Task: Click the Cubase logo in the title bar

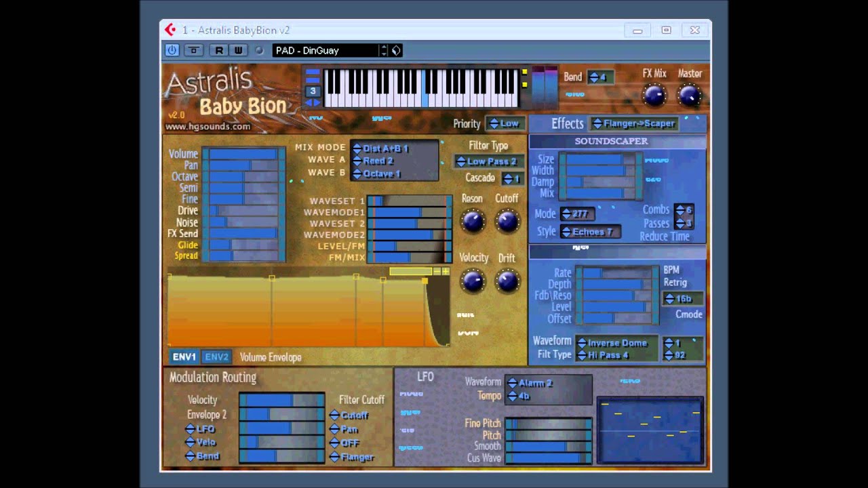Action: [170, 30]
